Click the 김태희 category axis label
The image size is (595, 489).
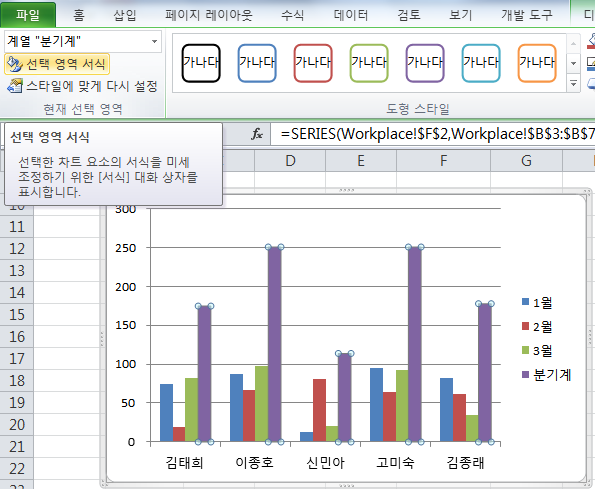[x=184, y=463]
